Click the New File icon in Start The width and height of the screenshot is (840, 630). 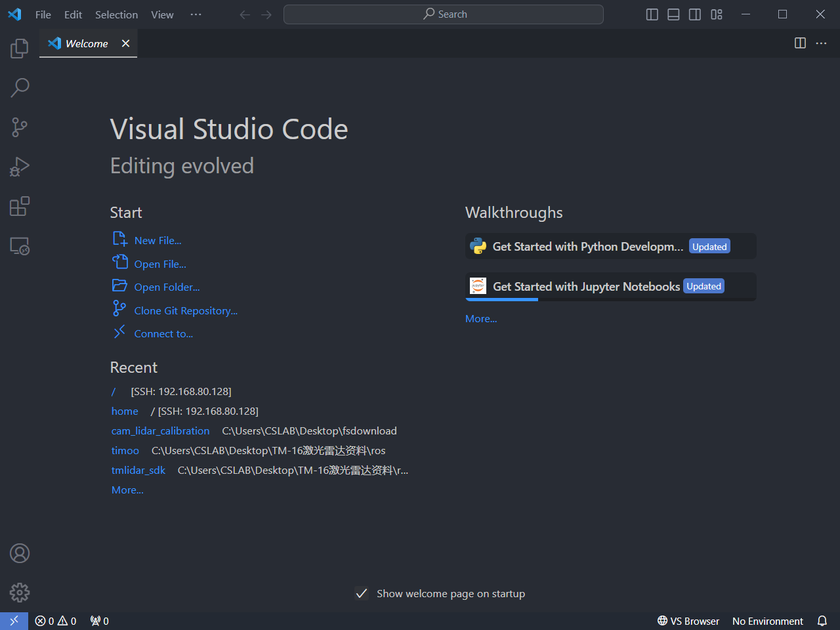(119, 239)
